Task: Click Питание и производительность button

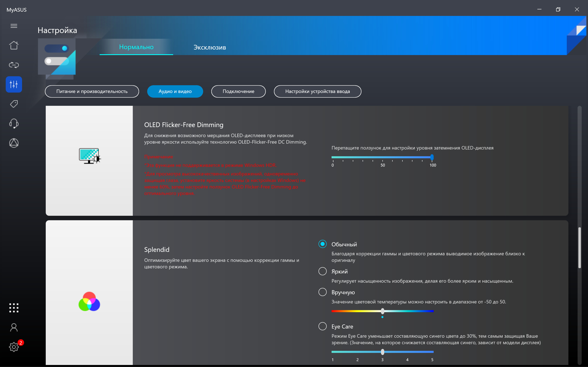Action: click(92, 91)
